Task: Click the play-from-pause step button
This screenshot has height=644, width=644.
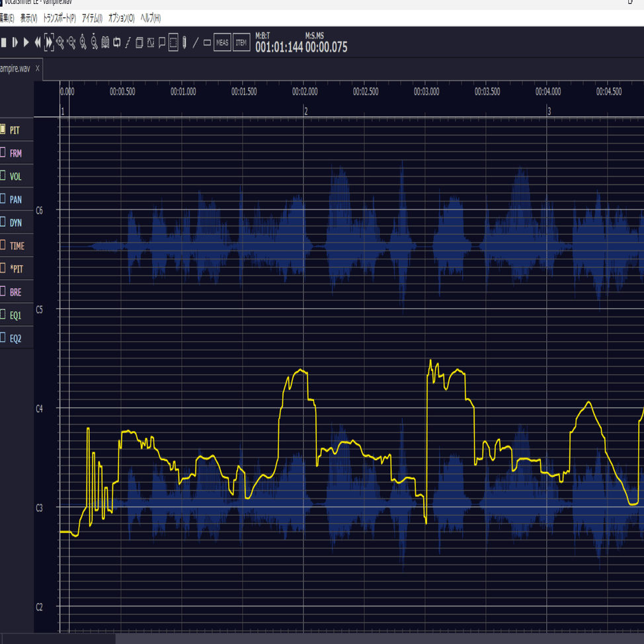Action: [15, 42]
